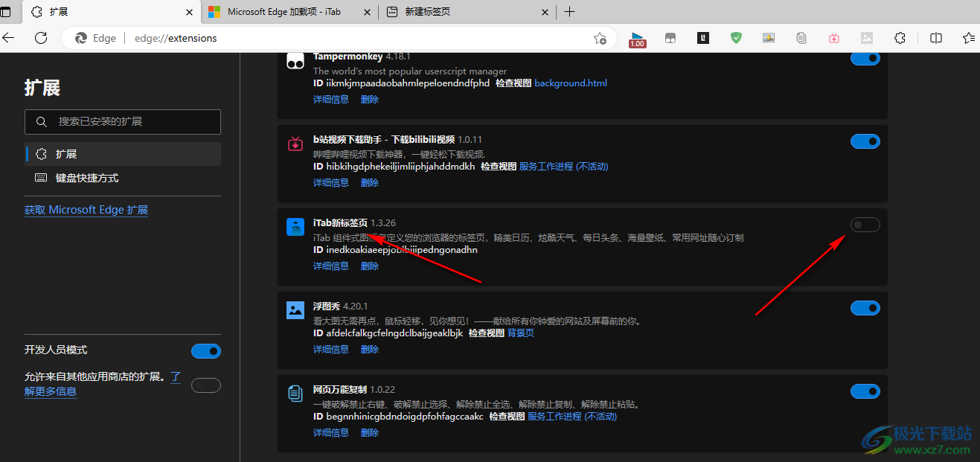Viewport: 980px width, 462px height.
Task: Toggle 开发人员模式 switch
Action: pos(206,351)
